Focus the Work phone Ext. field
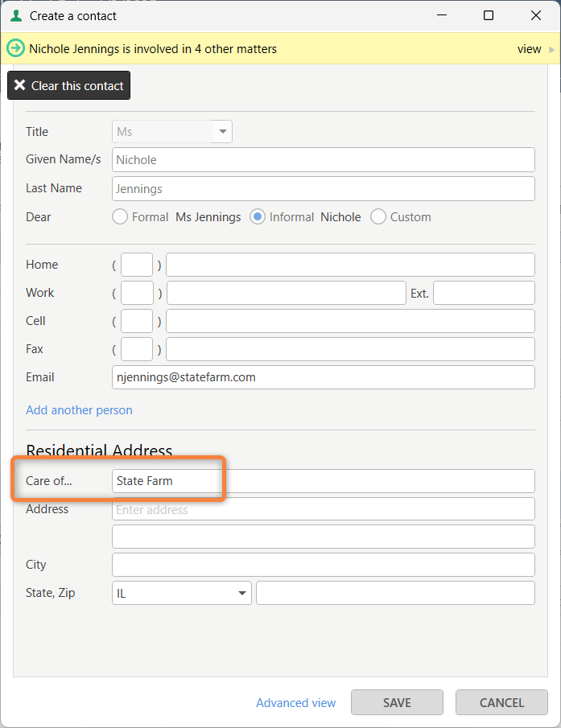Image resolution: width=561 pixels, height=728 pixels. (x=484, y=293)
